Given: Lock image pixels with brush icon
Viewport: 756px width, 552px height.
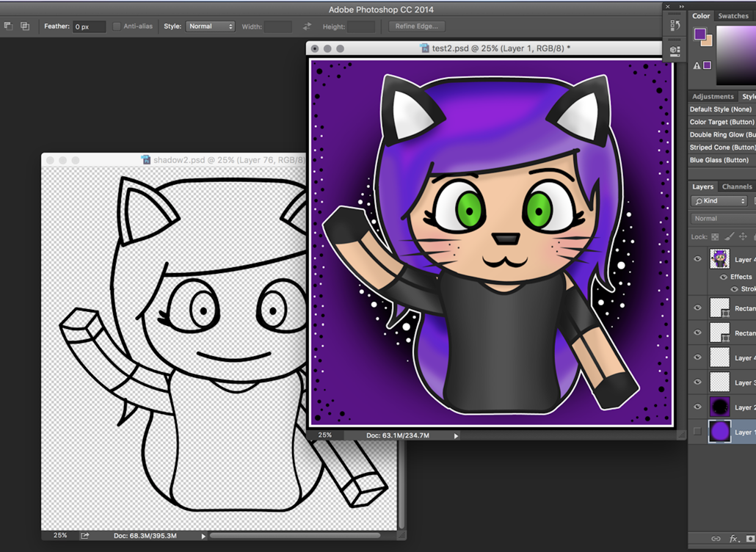Looking at the screenshot, I should (729, 237).
